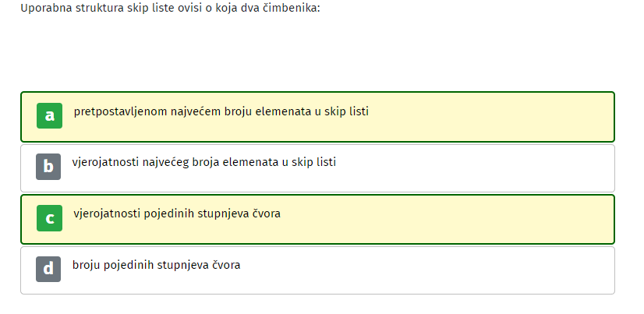The image size is (644, 314).
Task: Toggle white option row b's empty area
Action: pos(472,168)
